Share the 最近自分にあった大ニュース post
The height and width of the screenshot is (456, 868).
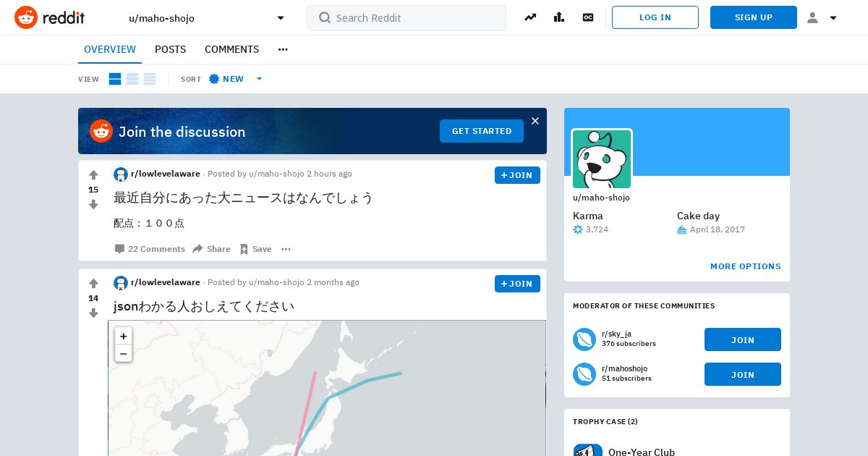click(211, 249)
